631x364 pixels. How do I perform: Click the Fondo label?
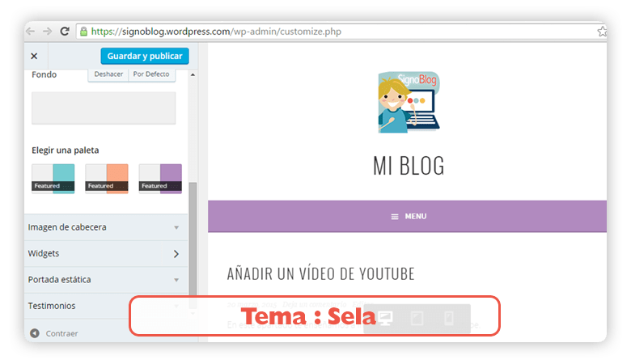[x=44, y=74]
